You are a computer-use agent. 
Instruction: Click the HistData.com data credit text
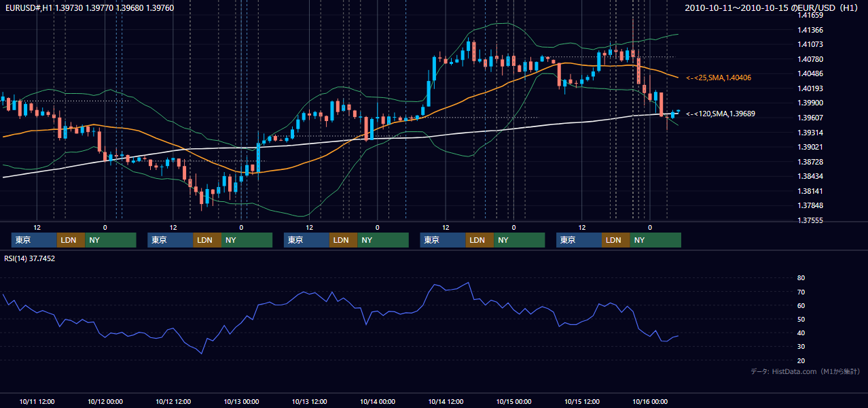tap(806, 371)
